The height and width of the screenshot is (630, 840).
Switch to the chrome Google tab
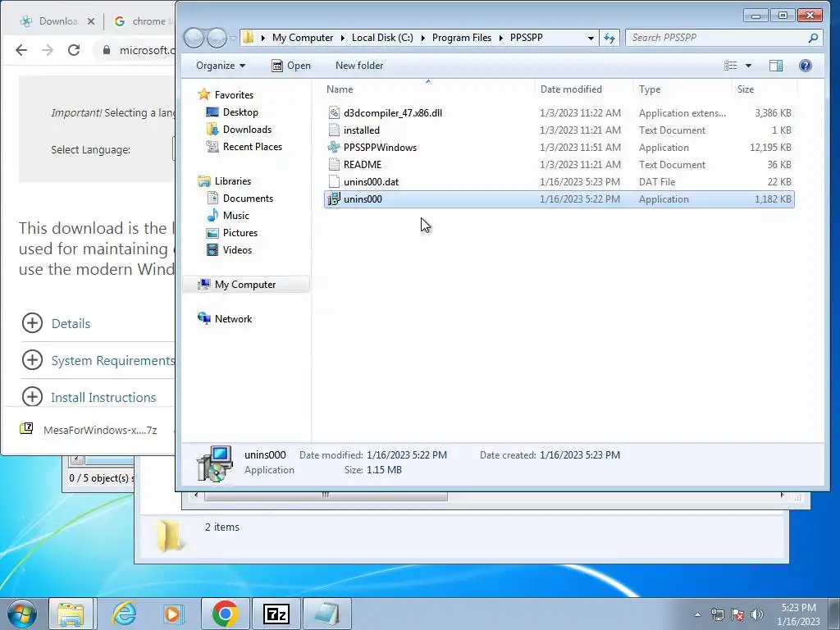coord(142,21)
